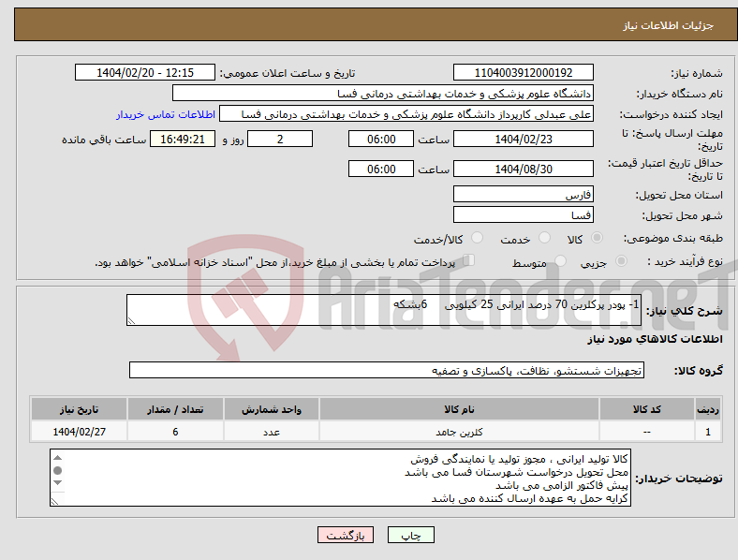The height and width of the screenshot is (560, 738).
Task: Click the response deadline time 06:00 field
Action: point(381,140)
